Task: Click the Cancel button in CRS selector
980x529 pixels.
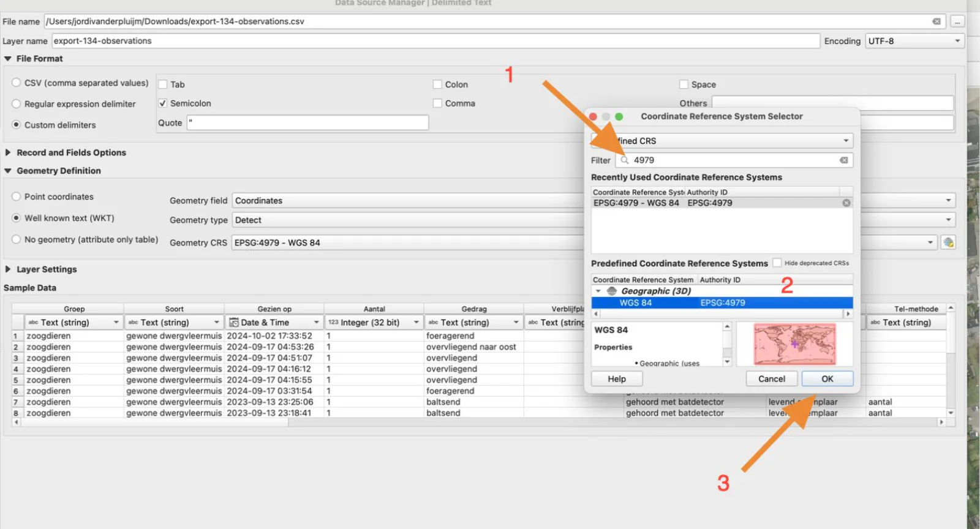Action: tap(771, 379)
